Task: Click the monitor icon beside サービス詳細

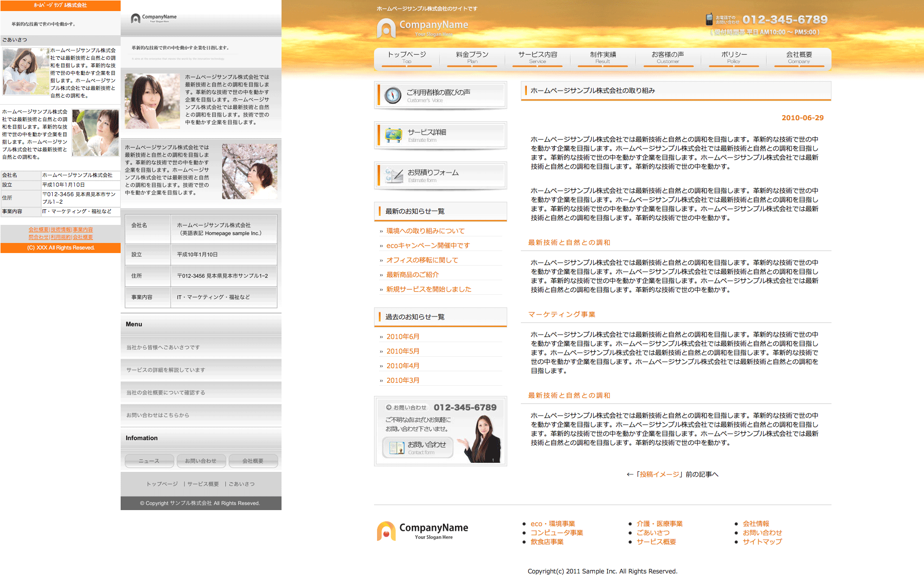Action: click(x=393, y=135)
